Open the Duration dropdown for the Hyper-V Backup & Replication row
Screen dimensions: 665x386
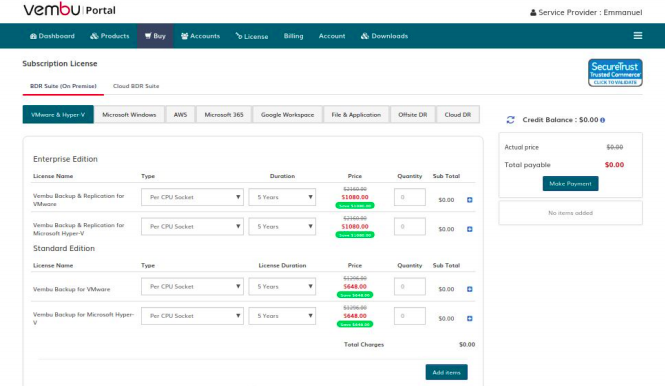[x=282, y=227]
